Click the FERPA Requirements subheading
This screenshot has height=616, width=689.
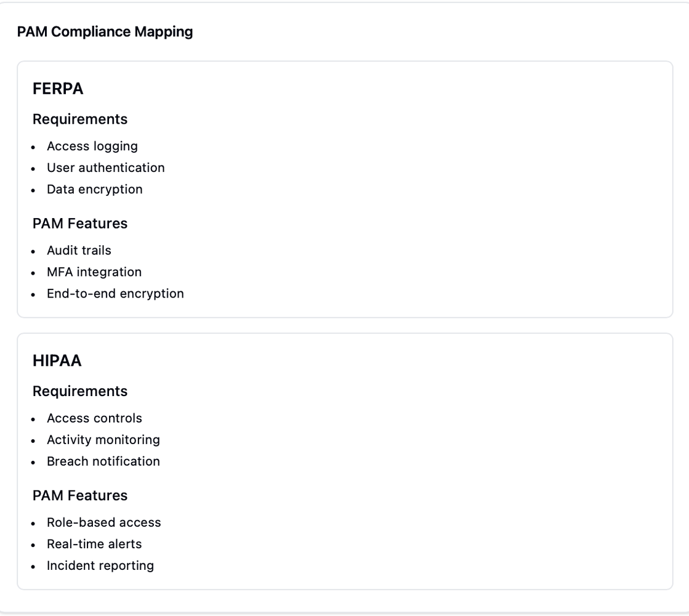(80, 119)
